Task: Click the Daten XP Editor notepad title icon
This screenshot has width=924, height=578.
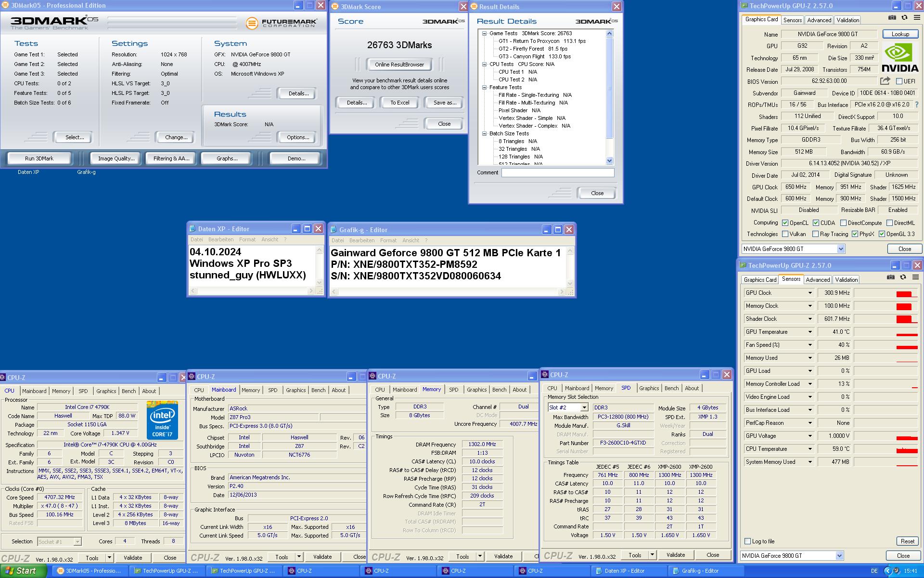Action: [x=193, y=229]
